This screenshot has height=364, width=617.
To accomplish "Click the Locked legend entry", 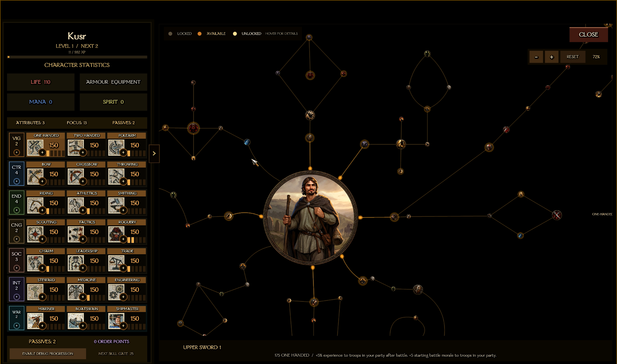I will [x=180, y=34].
